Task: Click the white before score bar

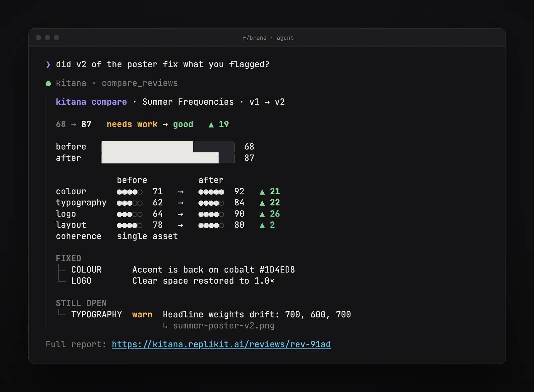Action: [x=147, y=147]
